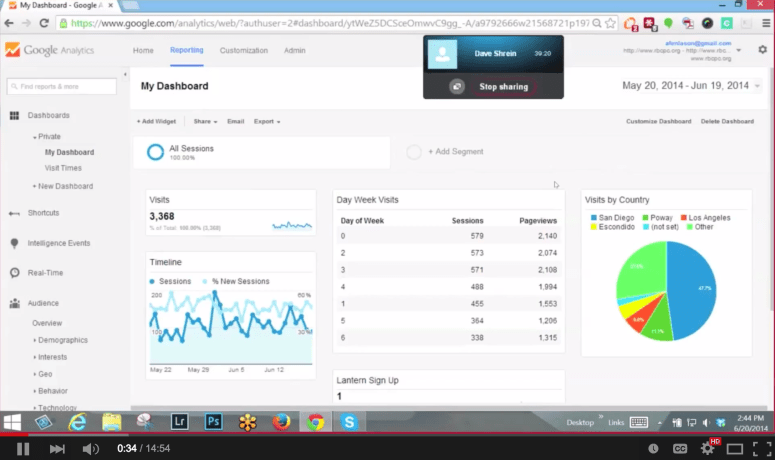
Task: Pause the video playback
Action: point(23,449)
